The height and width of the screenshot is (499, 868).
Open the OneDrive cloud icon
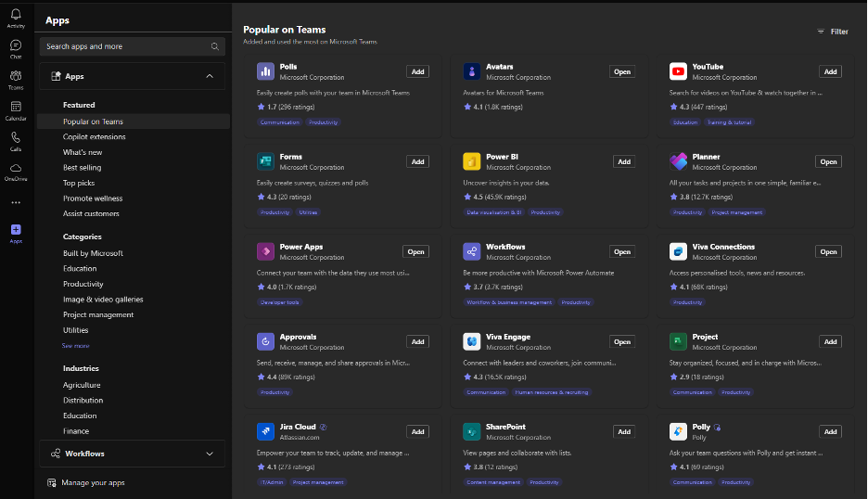coord(16,168)
